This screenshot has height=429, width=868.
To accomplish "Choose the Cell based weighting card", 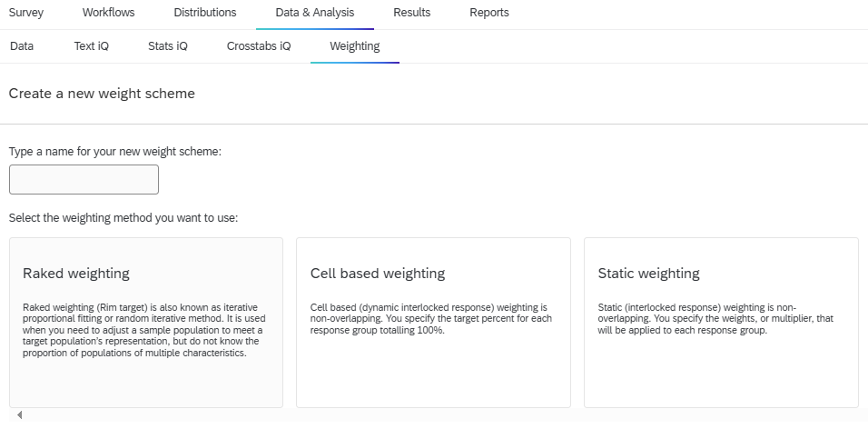I will pos(433,323).
